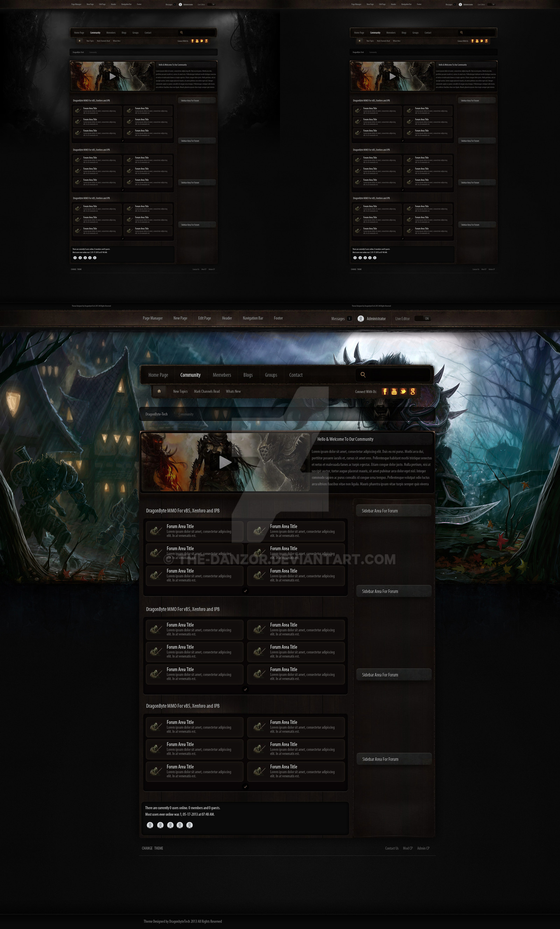Click CHANGE THEME in large footer

[x=153, y=848]
